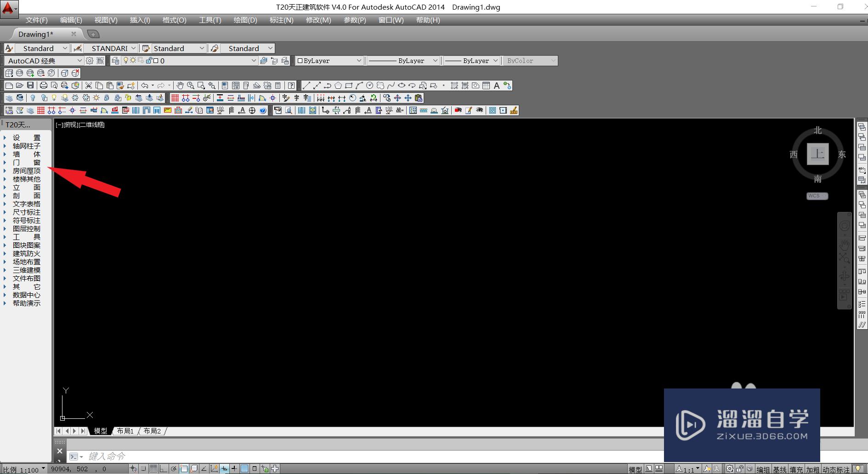This screenshot has width=868, height=474.
Task: Select the Ellipse draw tool
Action: click(402, 86)
